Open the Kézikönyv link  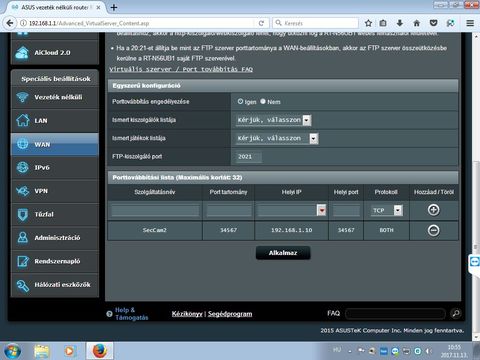click(187, 314)
